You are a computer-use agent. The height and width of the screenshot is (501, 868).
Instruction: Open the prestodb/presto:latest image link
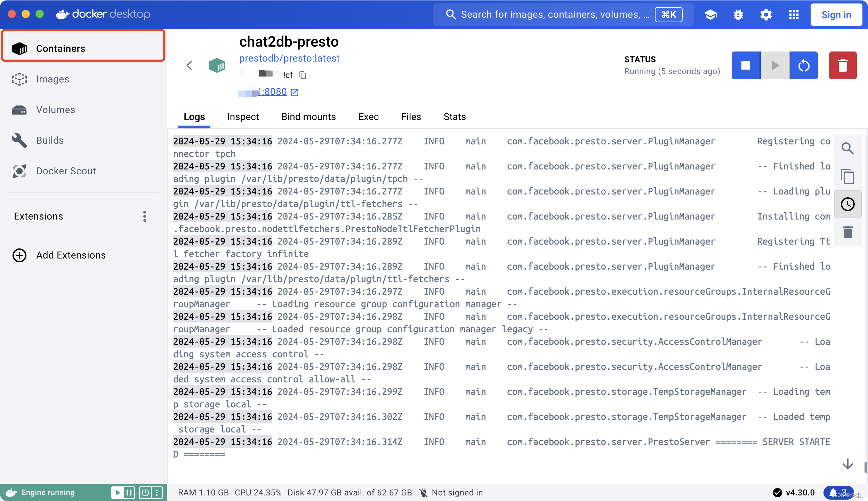click(289, 58)
